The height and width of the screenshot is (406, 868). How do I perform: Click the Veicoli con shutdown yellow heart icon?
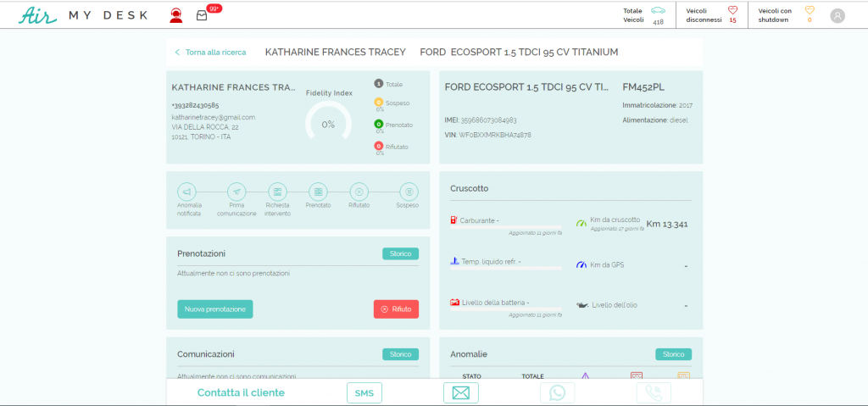tap(810, 10)
